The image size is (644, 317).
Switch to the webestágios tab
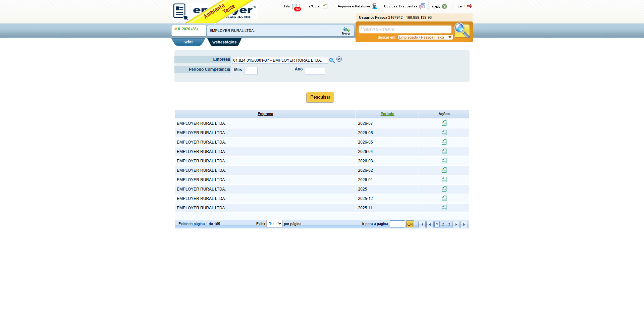point(224,42)
